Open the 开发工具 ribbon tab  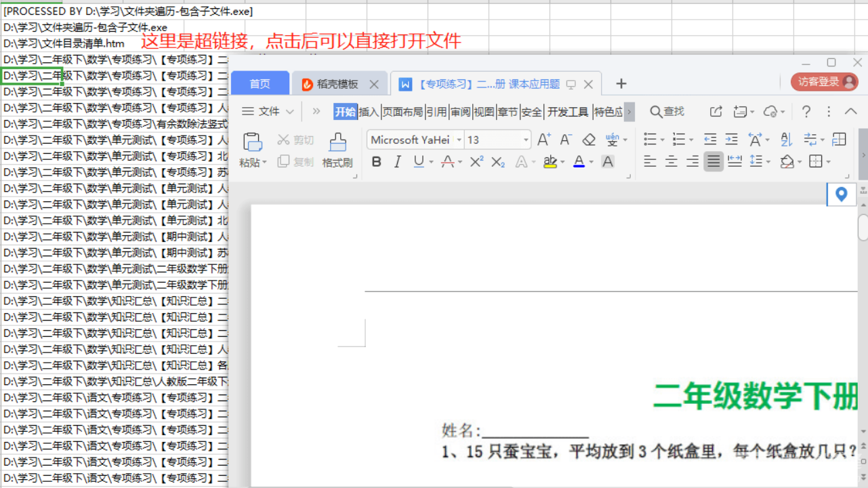coord(568,112)
